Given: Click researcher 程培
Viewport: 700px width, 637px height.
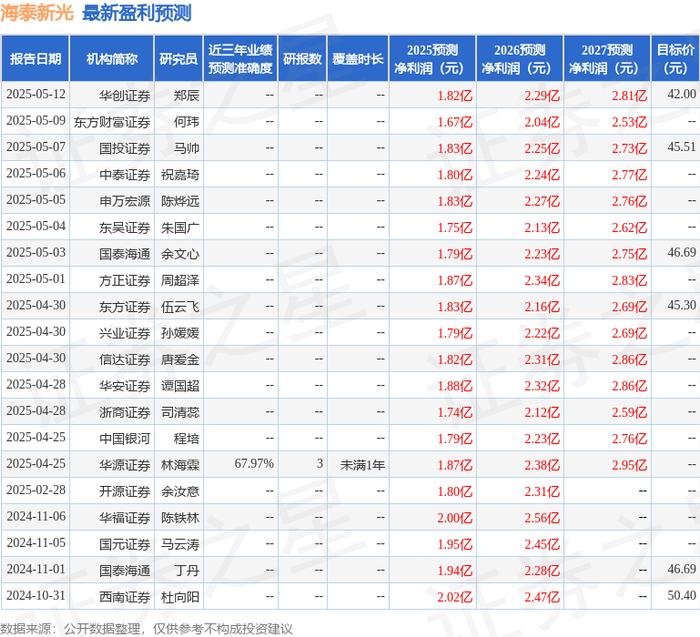Looking at the screenshot, I should (x=186, y=438).
